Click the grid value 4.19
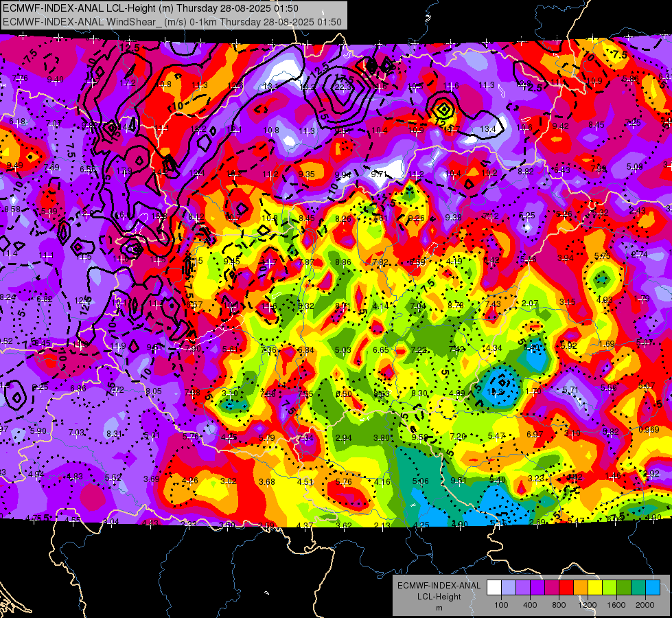This screenshot has width=672, height=618. click(454, 261)
